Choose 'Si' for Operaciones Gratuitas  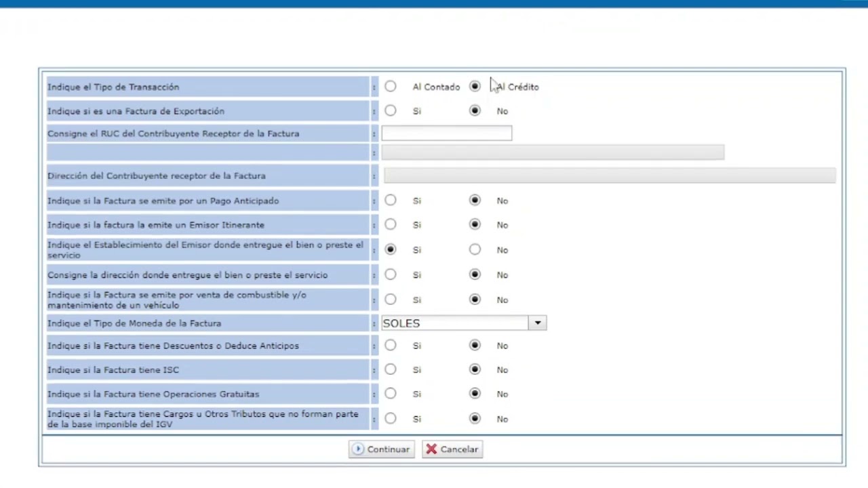point(391,393)
